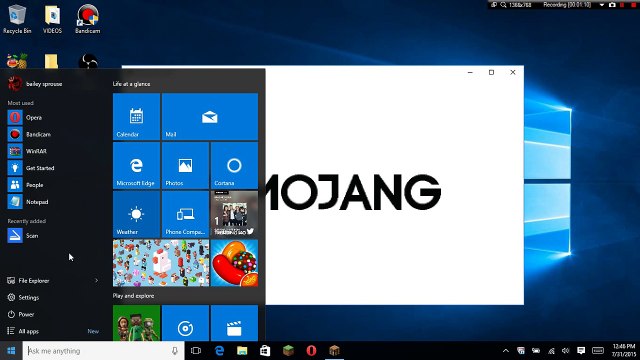Open File Explorer on the taskbar

click(242, 351)
